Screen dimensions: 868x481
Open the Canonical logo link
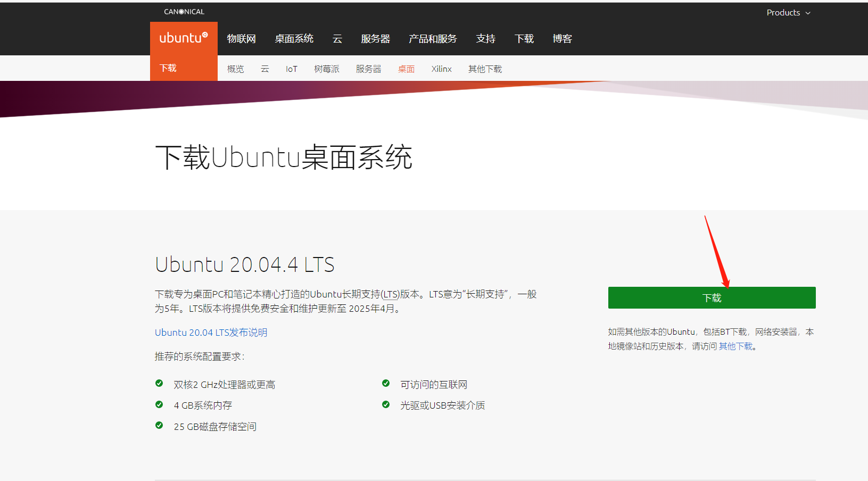tap(184, 12)
